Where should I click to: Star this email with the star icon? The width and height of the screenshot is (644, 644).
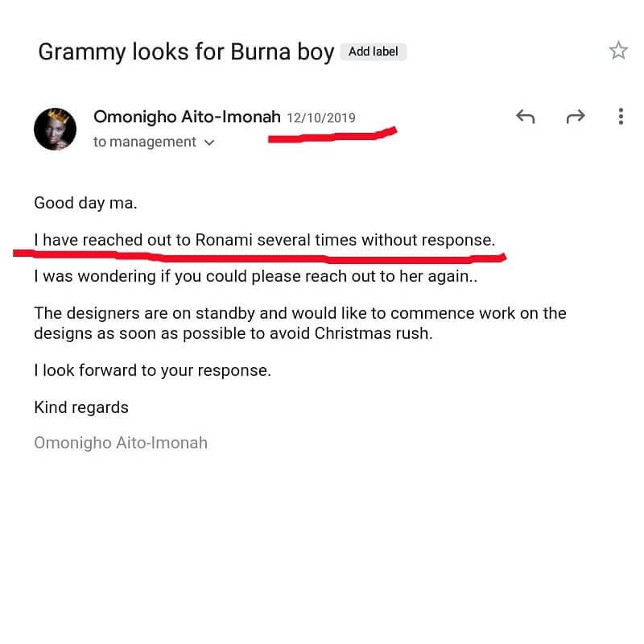click(x=618, y=51)
